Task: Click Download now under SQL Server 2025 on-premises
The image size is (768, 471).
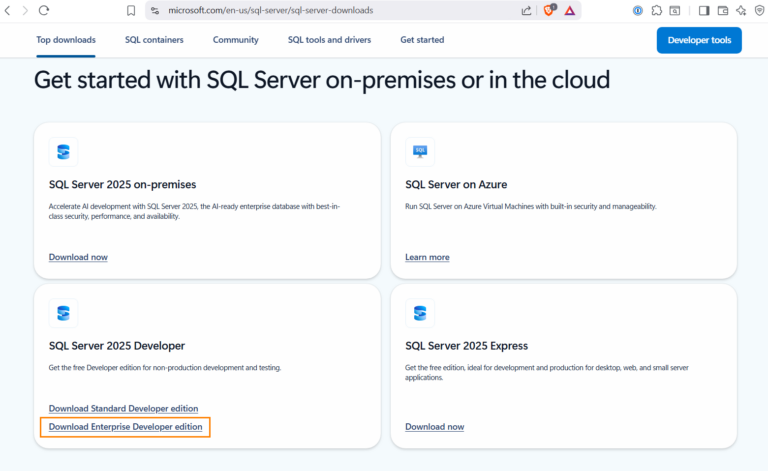Action: click(x=78, y=257)
